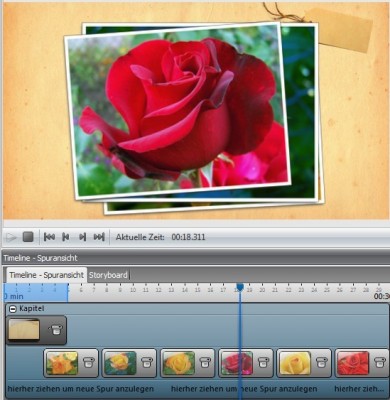Click the ruler at the 10 mark

click(x=133, y=289)
